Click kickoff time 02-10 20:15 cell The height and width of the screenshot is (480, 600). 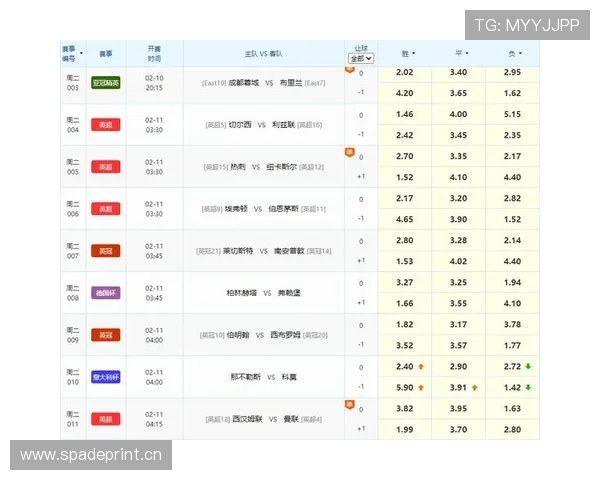(154, 83)
